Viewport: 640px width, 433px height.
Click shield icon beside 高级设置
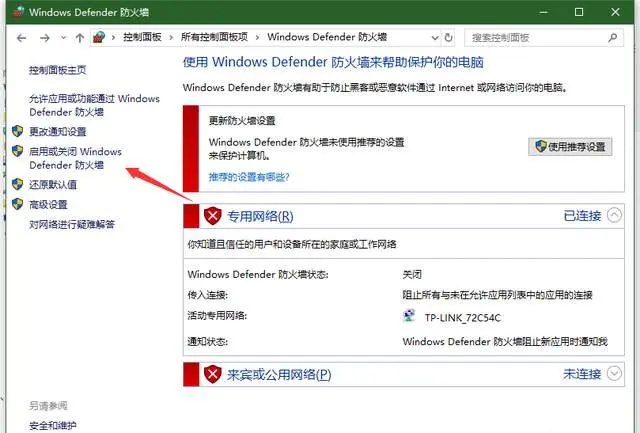17,204
